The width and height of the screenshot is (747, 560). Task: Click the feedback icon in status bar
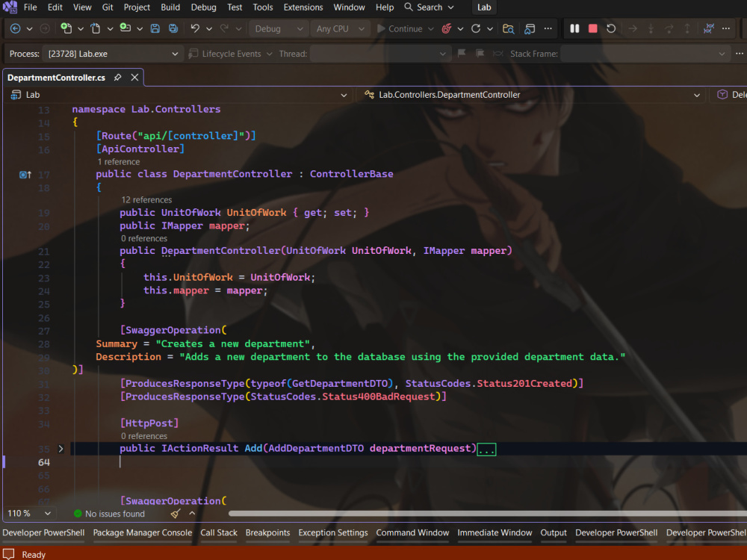tap(8, 554)
